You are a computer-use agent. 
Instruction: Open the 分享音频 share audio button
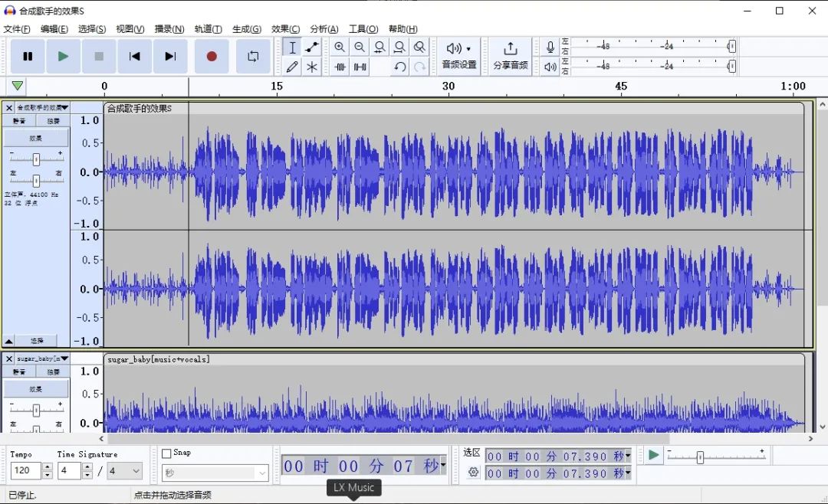[510, 56]
